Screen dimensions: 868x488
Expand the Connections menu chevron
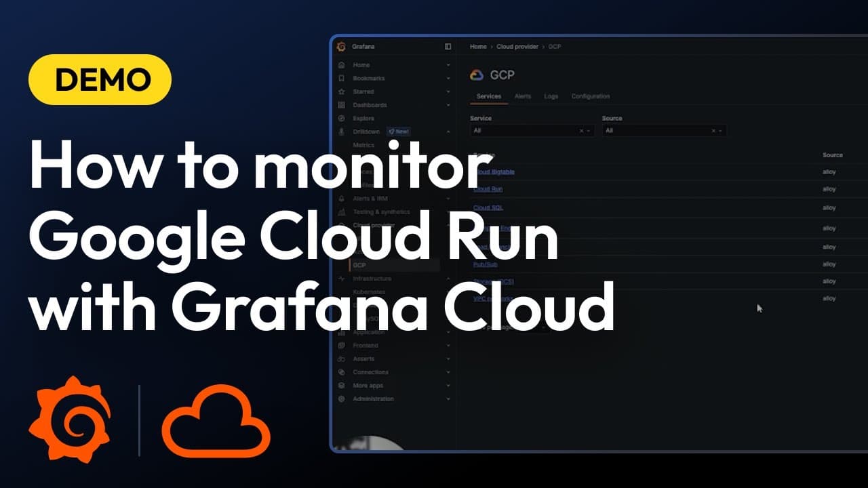click(x=448, y=372)
